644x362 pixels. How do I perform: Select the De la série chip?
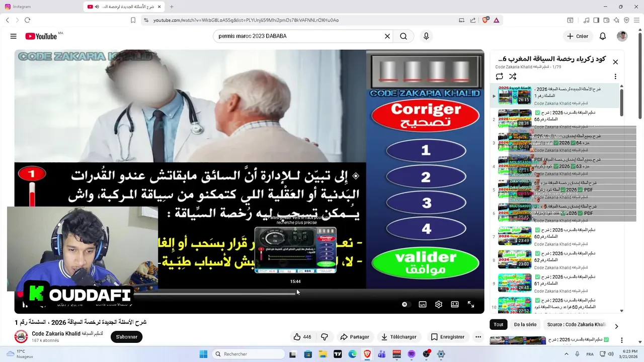point(525,325)
